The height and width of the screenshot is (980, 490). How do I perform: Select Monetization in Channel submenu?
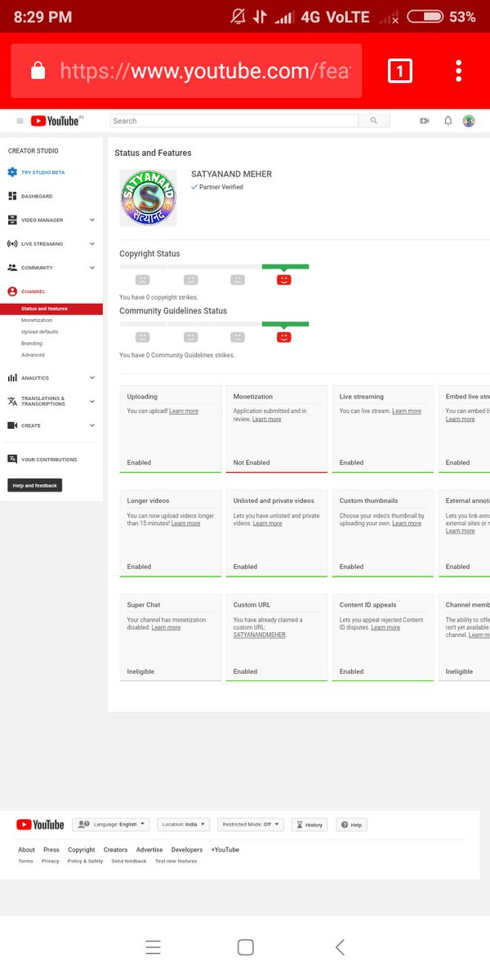37,320
